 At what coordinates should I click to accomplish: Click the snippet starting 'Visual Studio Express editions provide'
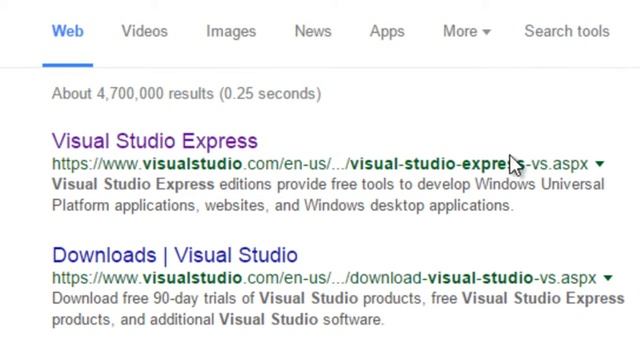click(x=328, y=195)
